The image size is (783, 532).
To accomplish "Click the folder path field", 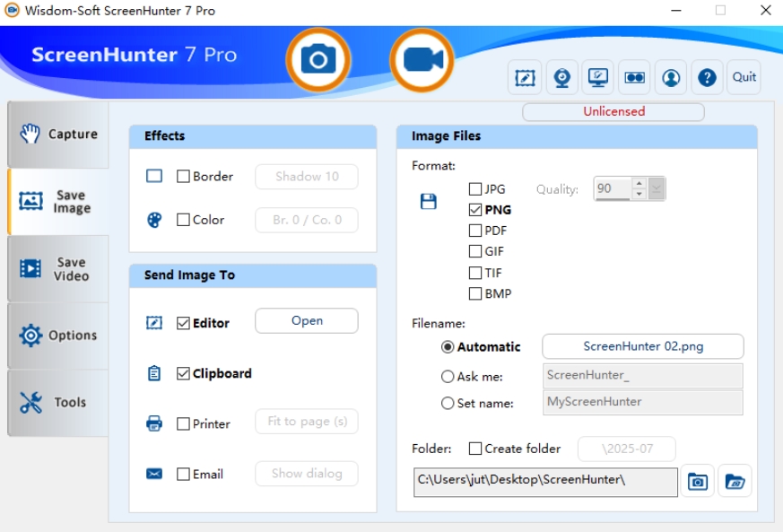I will (545, 482).
